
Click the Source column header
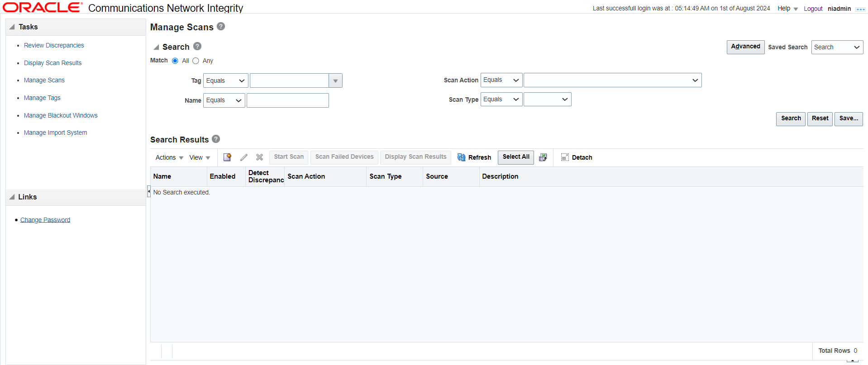451,176
